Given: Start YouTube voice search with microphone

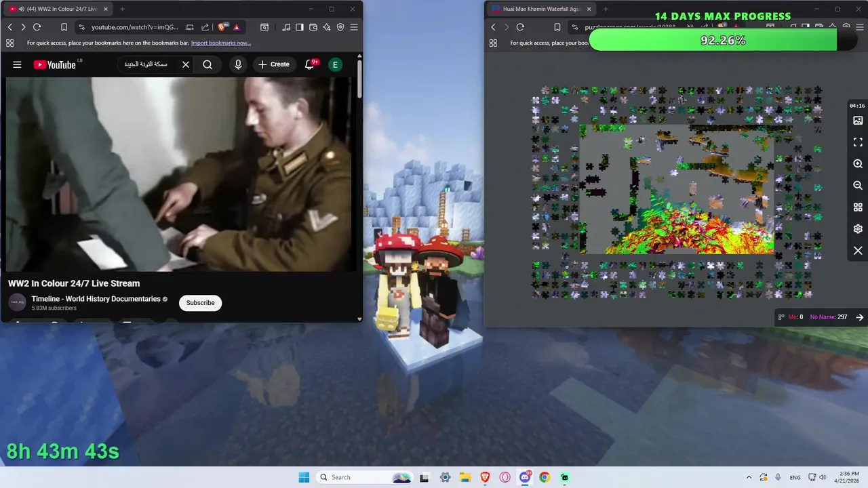Looking at the screenshot, I should click(238, 64).
